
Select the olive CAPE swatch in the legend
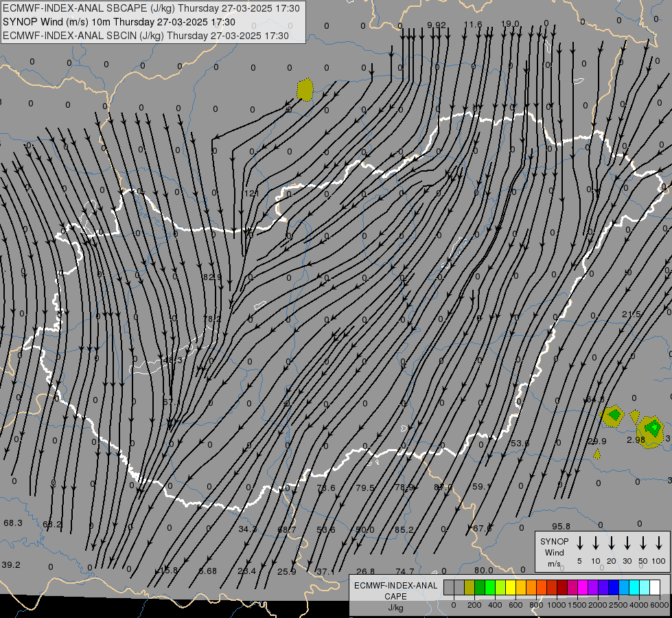coord(470,587)
